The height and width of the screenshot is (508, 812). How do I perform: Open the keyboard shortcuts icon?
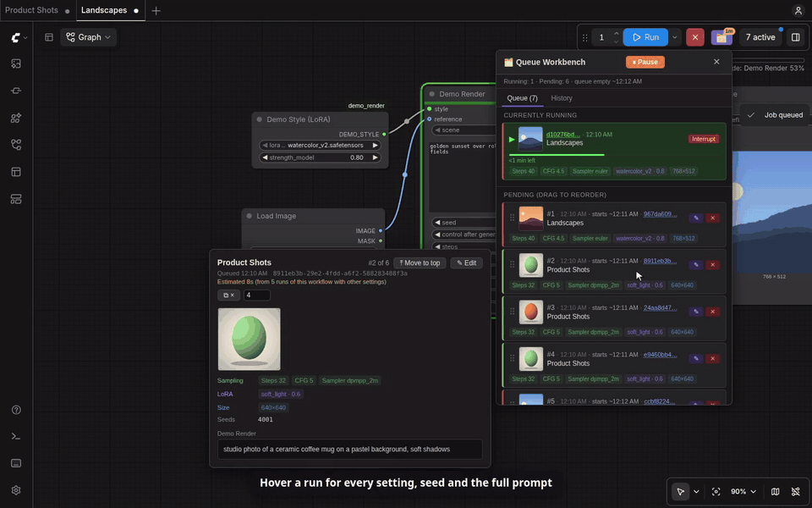click(x=16, y=463)
